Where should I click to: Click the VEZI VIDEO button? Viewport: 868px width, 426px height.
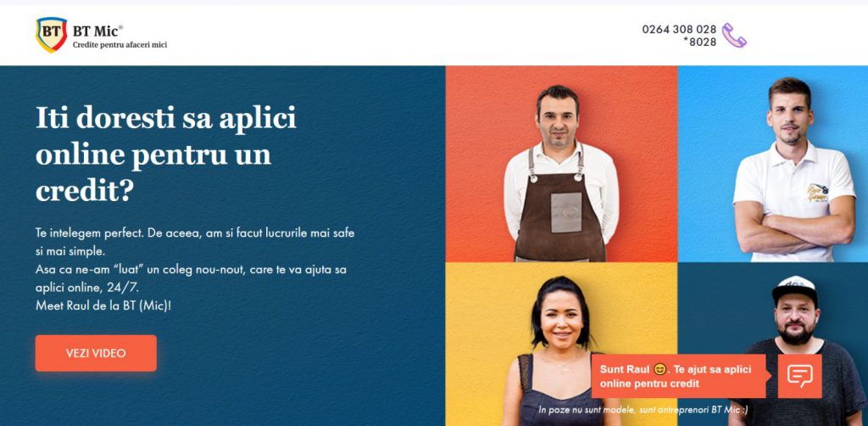click(96, 353)
